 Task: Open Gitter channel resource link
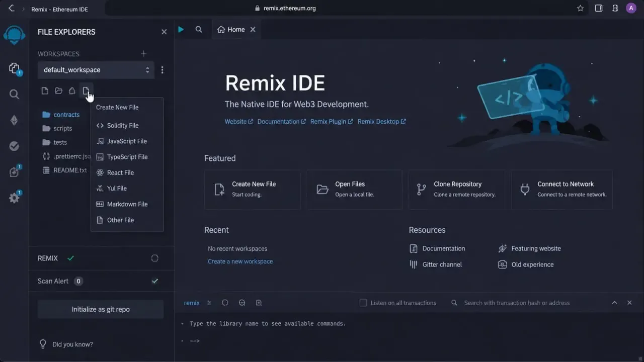coord(436,264)
